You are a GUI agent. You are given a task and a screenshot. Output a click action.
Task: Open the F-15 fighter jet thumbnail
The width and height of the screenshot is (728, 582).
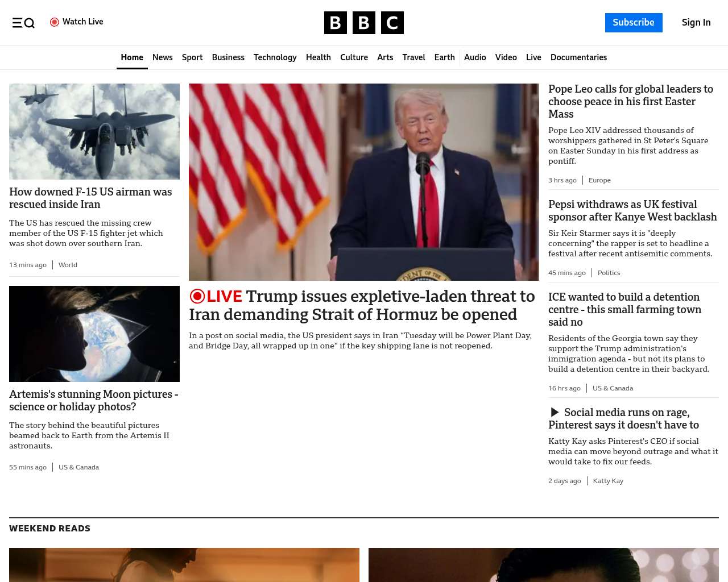coord(94,131)
